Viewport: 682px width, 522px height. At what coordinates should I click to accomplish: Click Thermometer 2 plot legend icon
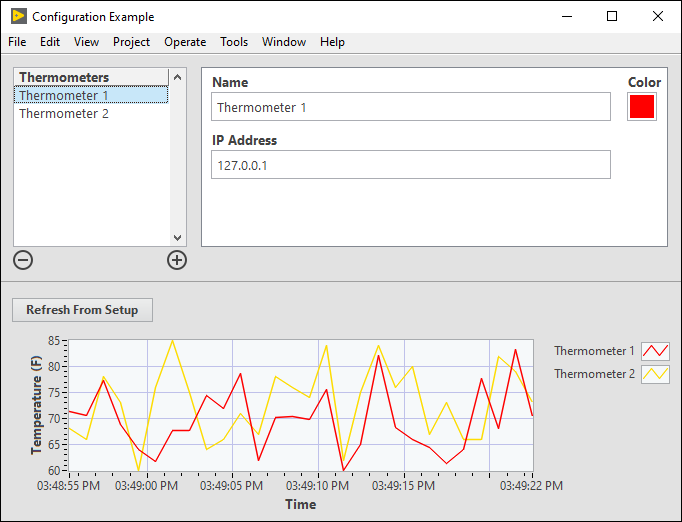click(655, 374)
